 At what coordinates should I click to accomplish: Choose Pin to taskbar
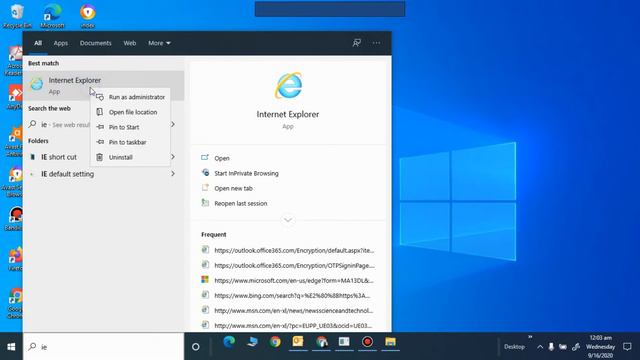point(130,142)
